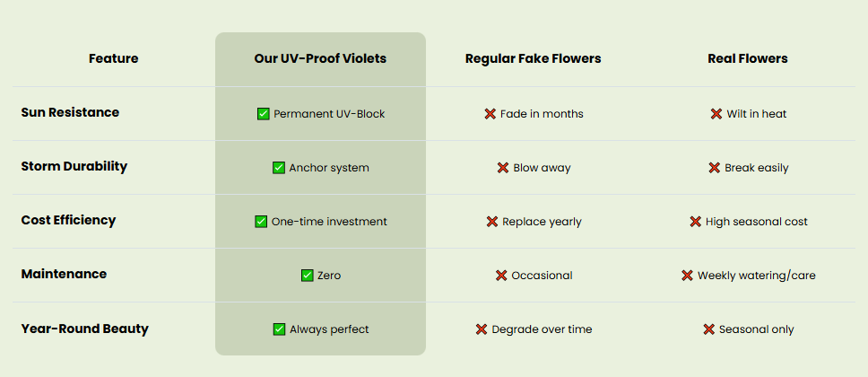Click the green checkmark beside Anchor system
This screenshot has height=377, width=868.
coord(279,168)
